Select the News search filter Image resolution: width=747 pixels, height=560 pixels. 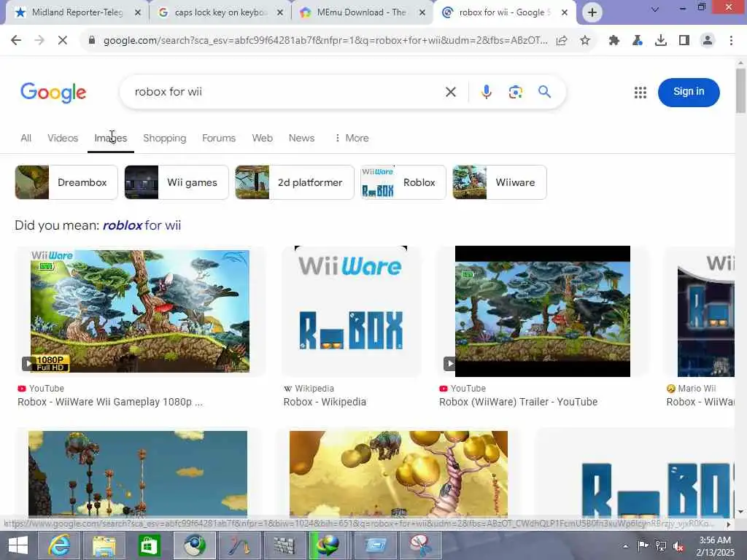coord(301,138)
